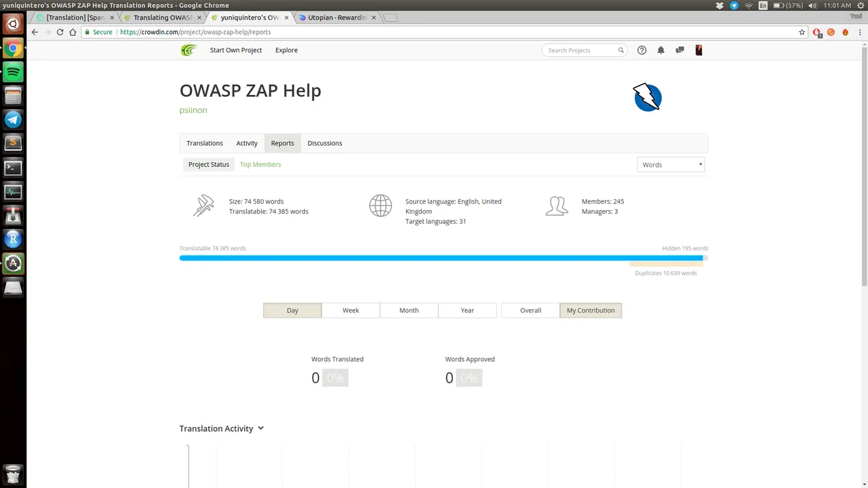This screenshot has height=488, width=868.
Task: Show the Top Members report
Action: (x=260, y=165)
